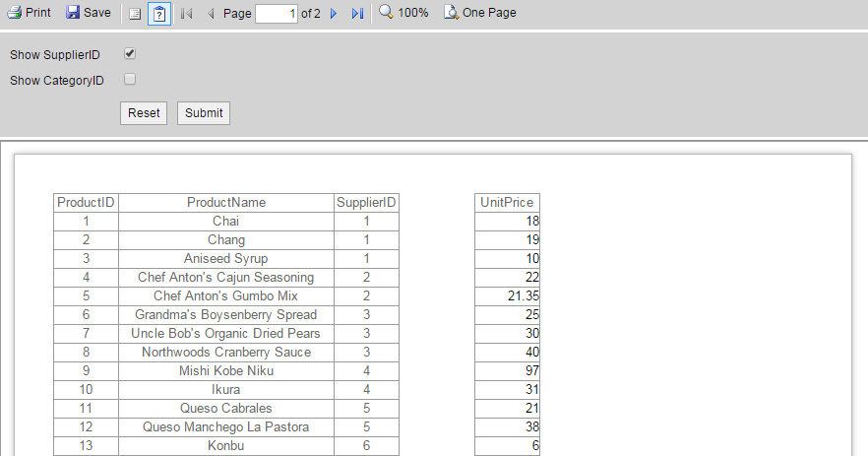Screen dimensions: 868x456
Task: Toggle the parameters panel icon
Action: pyautogui.click(x=159, y=14)
